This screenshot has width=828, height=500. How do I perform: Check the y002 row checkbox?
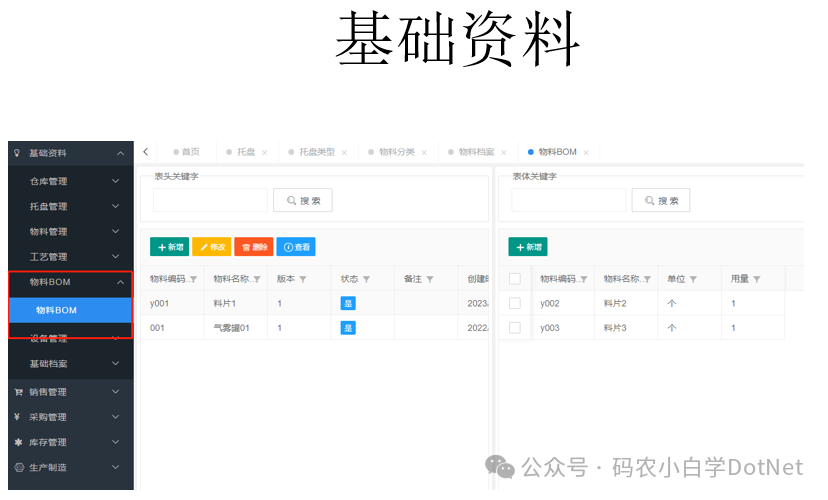(x=515, y=304)
